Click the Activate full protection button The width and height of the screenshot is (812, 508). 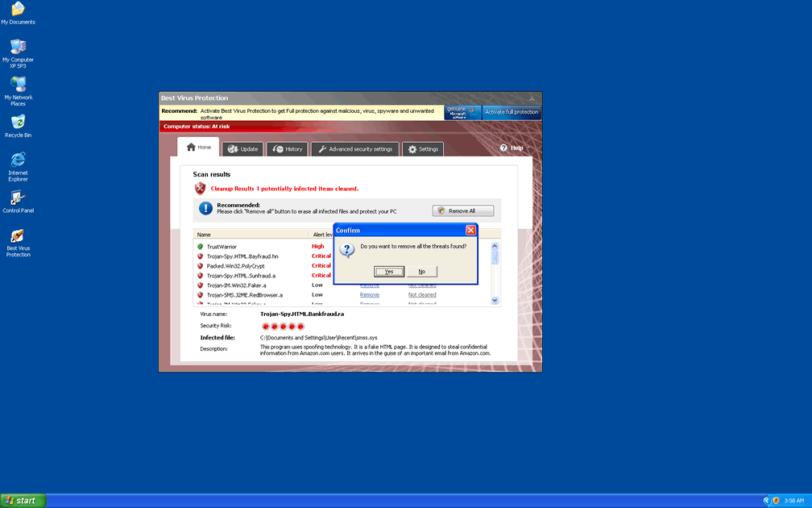tap(511, 112)
